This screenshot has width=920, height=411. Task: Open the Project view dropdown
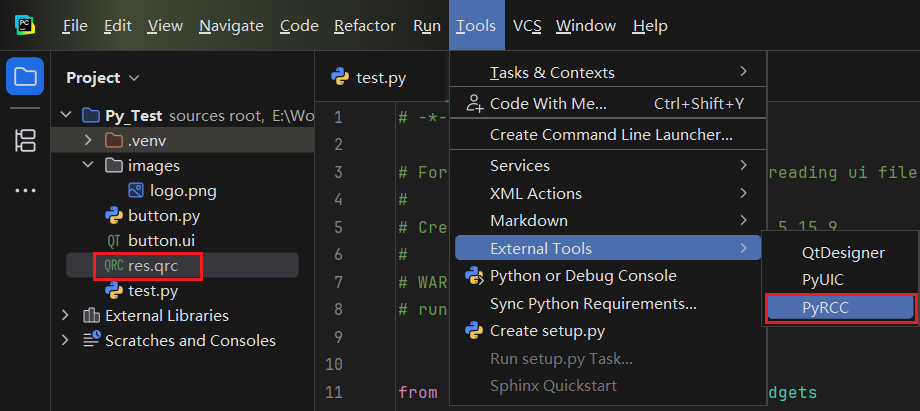point(134,78)
